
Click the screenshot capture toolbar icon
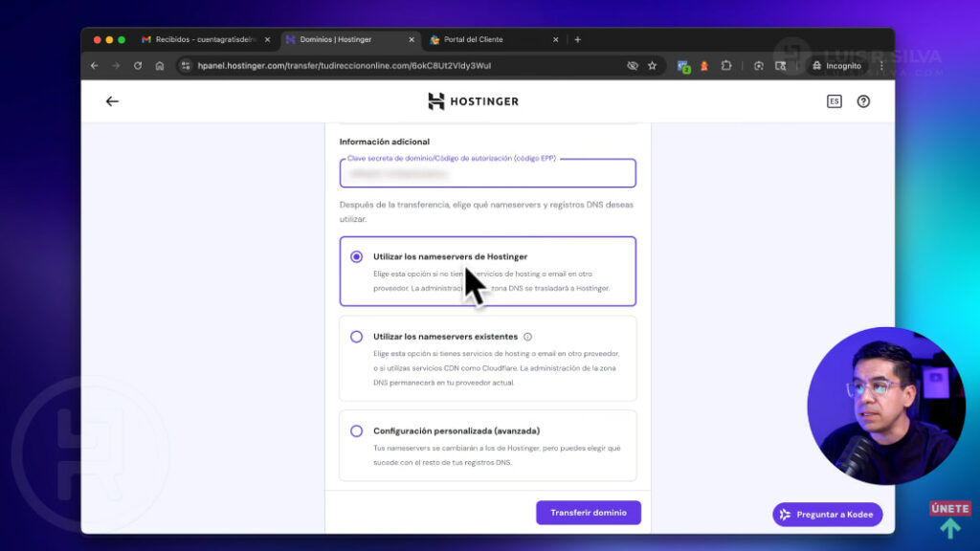click(x=759, y=66)
